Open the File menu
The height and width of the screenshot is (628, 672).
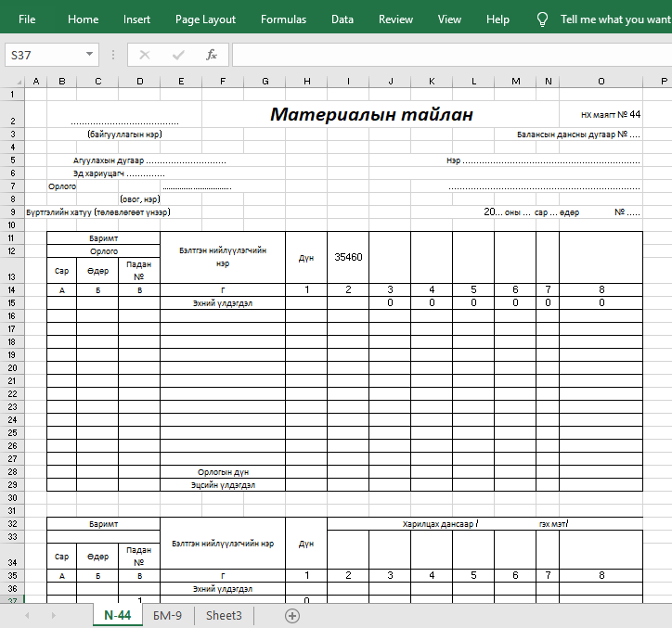[x=27, y=19]
